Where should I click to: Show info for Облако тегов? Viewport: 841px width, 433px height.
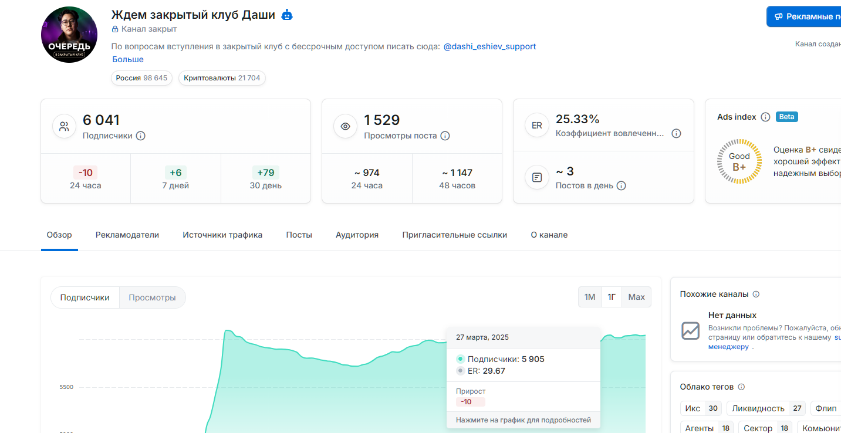(x=742, y=387)
